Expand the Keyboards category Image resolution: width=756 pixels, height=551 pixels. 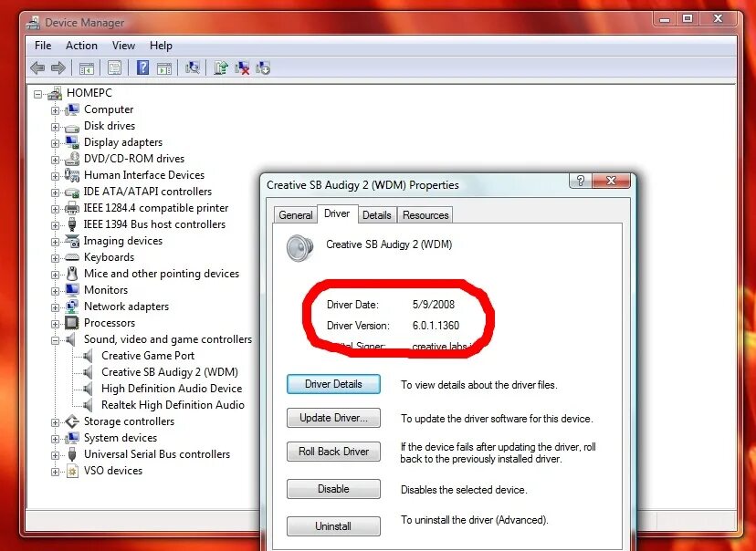point(55,258)
